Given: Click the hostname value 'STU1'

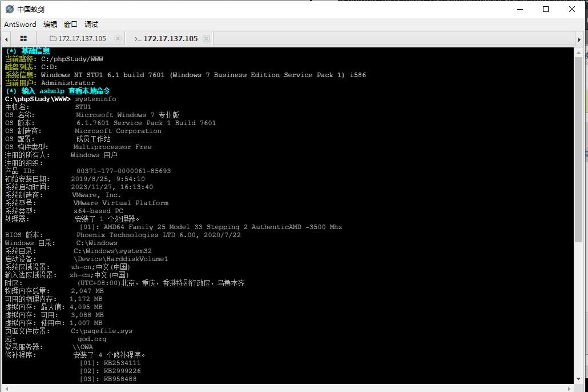Looking at the screenshot, I should pyautogui.click(x=83, y=107).
